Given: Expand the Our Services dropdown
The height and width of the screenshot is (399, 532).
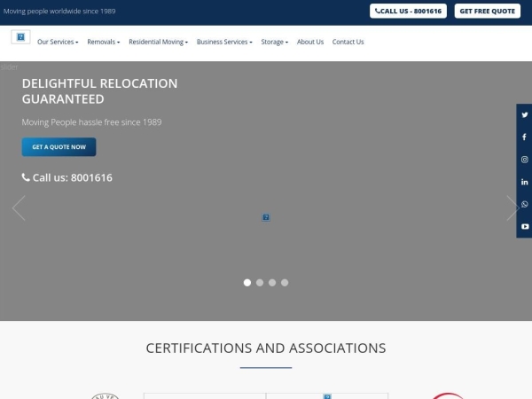Looking at the screenshot, I should 58,42.
